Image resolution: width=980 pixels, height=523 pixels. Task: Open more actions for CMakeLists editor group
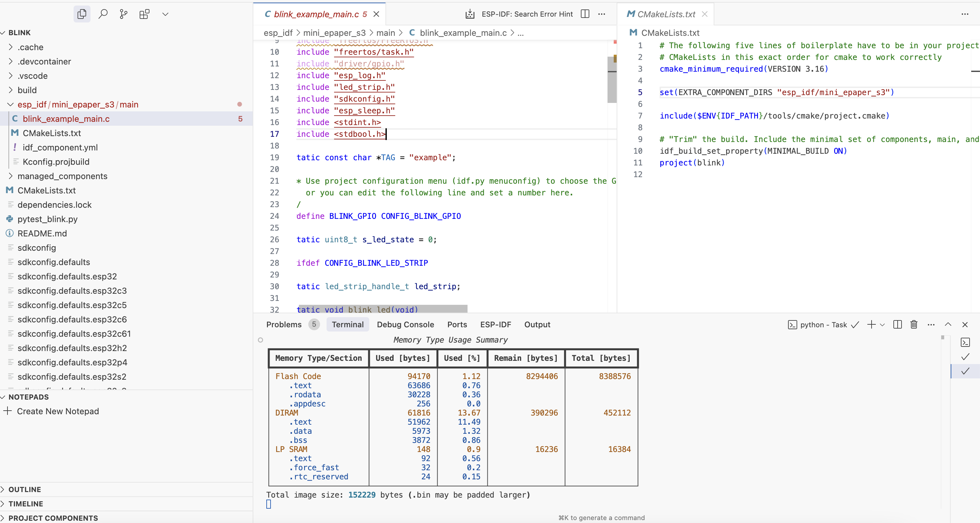pos(965,14)
